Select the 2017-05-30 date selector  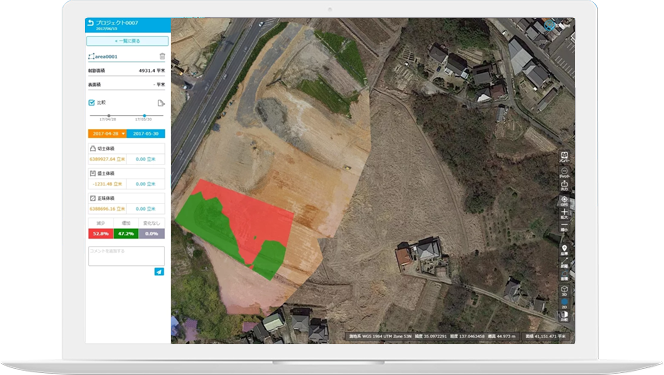tap(146, 134)
